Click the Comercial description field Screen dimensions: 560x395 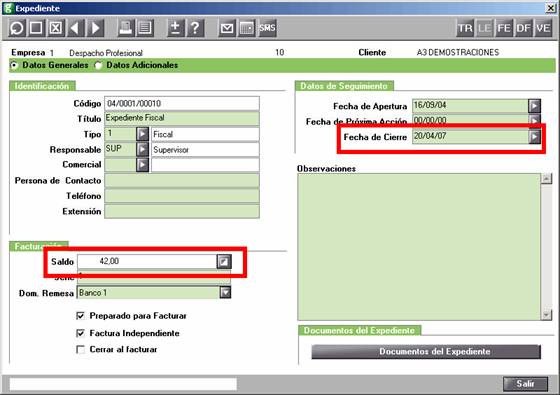(x=205, y=165)
